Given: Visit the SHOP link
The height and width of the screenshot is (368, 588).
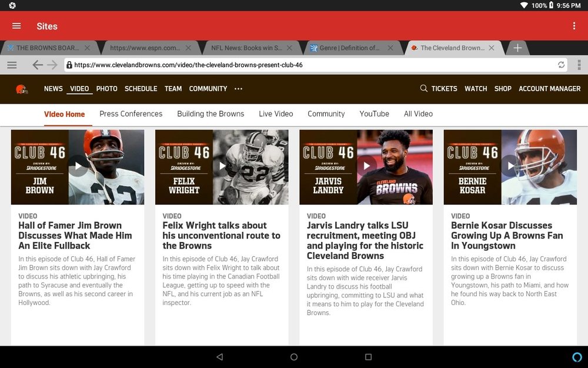Looking at the screenshot, I should tap(503, 89).
